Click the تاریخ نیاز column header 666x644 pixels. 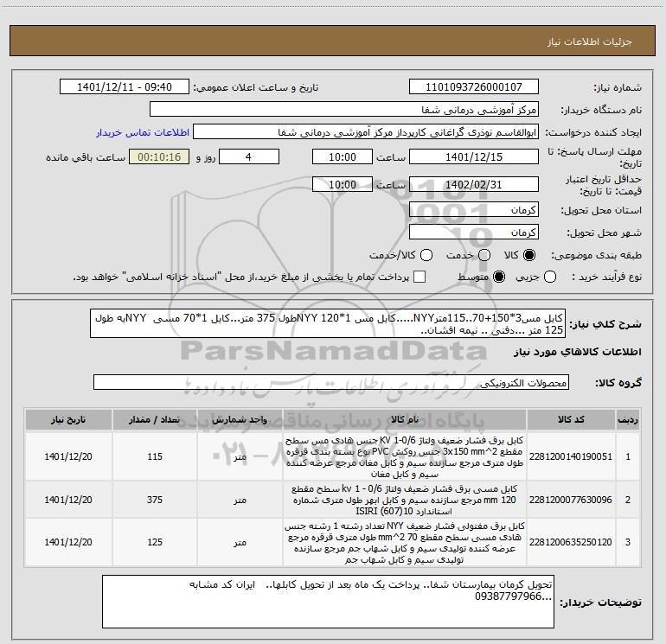coord(68,419)
